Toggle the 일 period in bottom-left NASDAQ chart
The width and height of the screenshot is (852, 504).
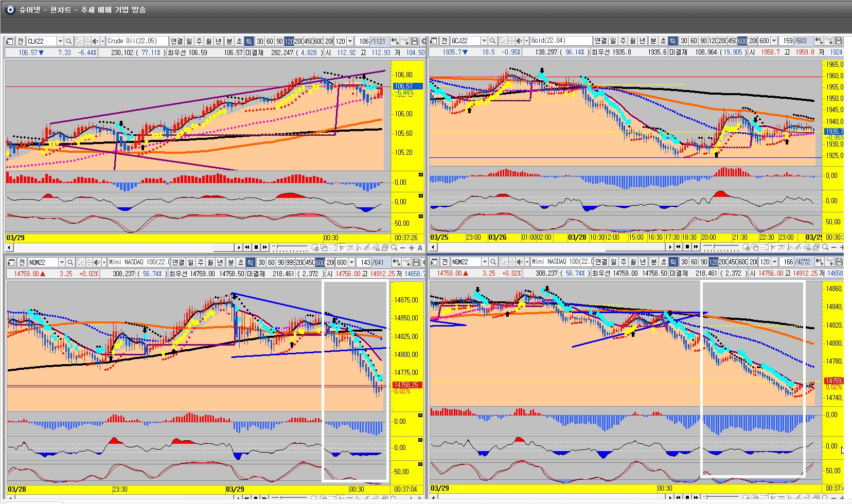pyautogui.click(x=191, y=262)
